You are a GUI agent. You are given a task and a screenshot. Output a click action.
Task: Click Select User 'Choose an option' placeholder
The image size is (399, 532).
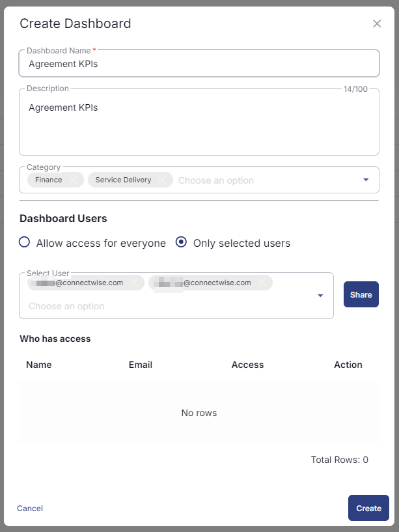point(66,306)
